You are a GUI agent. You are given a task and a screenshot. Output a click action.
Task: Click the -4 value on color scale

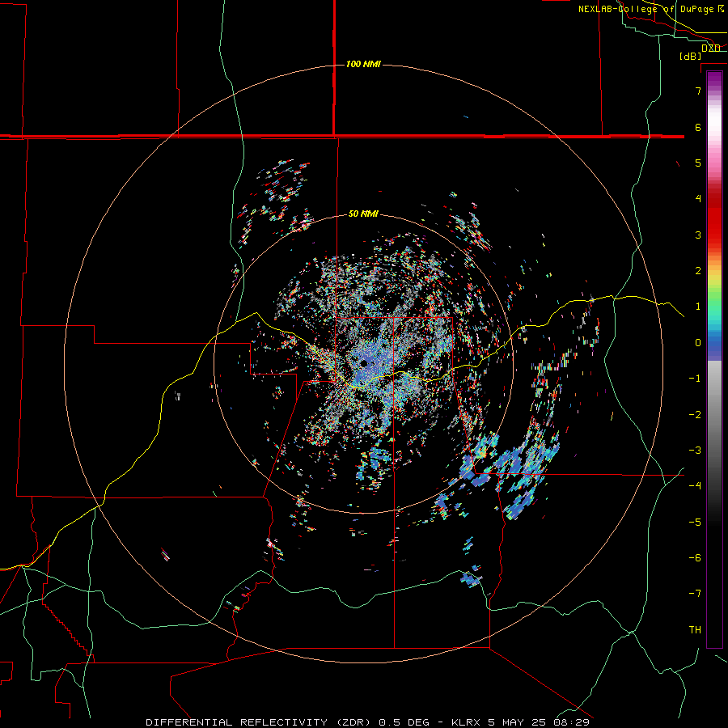click(695, 485)
